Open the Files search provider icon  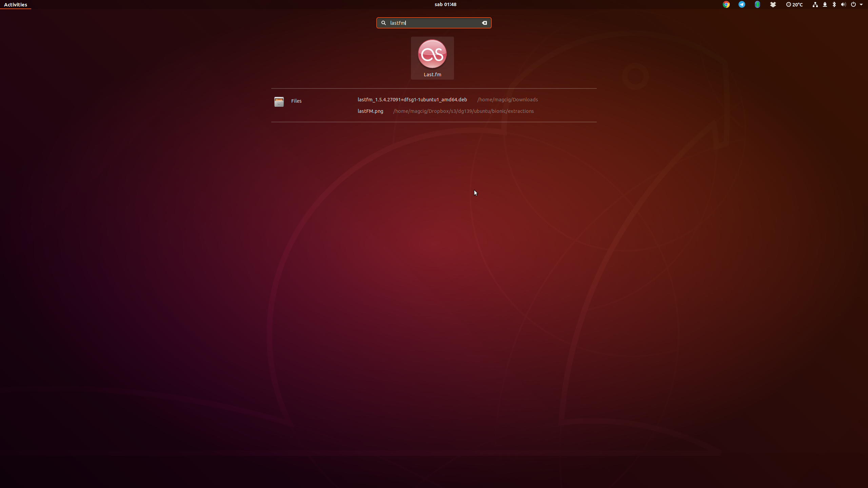(279, 101)
